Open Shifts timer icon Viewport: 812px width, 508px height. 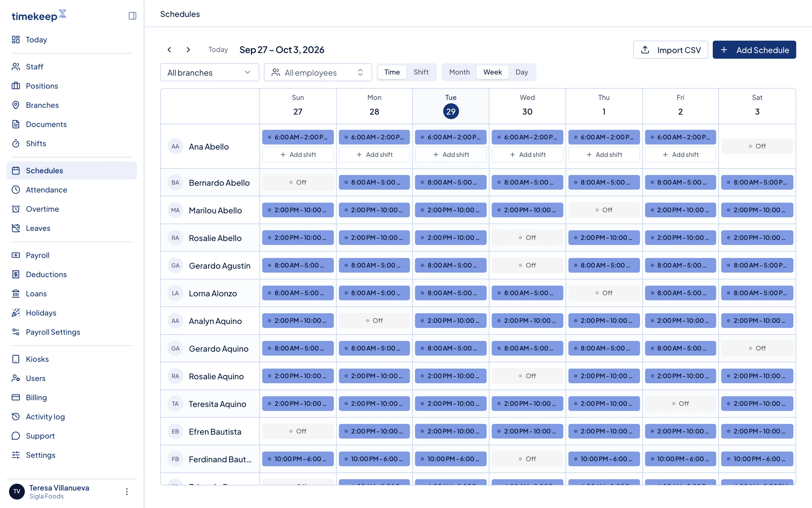pyautogui.click(x=16, y=143)
